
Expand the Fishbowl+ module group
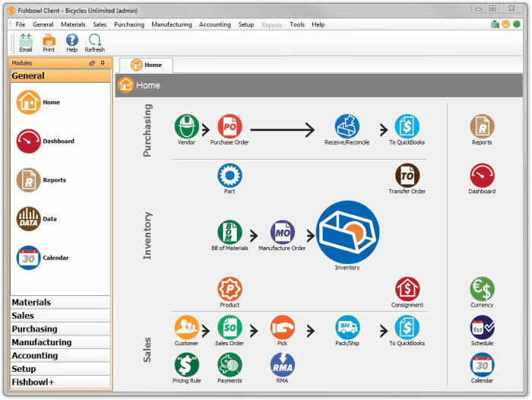tap(60, 383)
